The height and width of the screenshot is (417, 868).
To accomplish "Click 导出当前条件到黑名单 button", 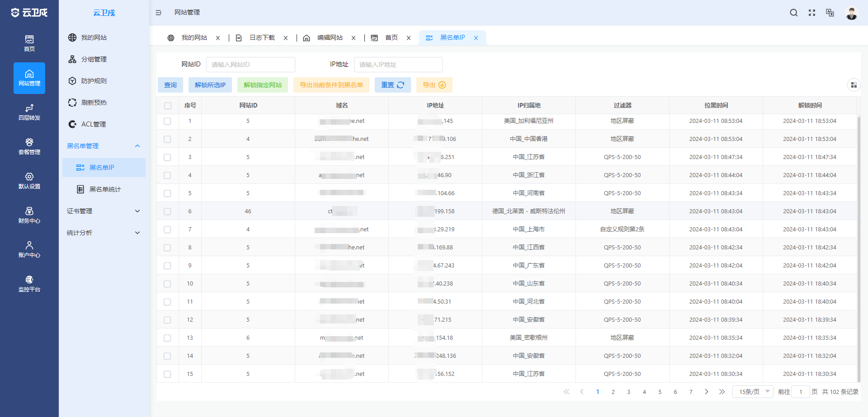I will pyautogui.click(x=331, y=85).
